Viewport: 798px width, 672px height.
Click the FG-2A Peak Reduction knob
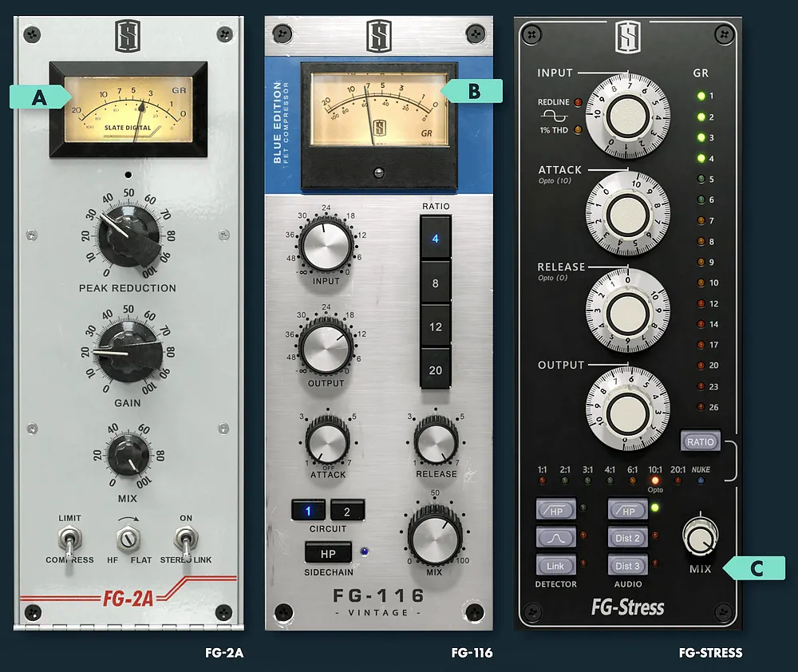[128, 237]
